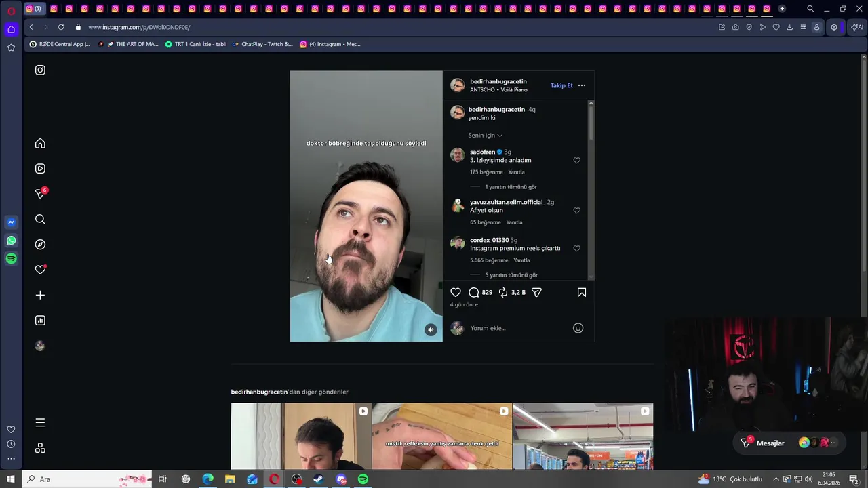Open (4) Instagram • Mes... bookmark
Screen dimensions: 868x488
pyautogui.click(x=330, y=44)
